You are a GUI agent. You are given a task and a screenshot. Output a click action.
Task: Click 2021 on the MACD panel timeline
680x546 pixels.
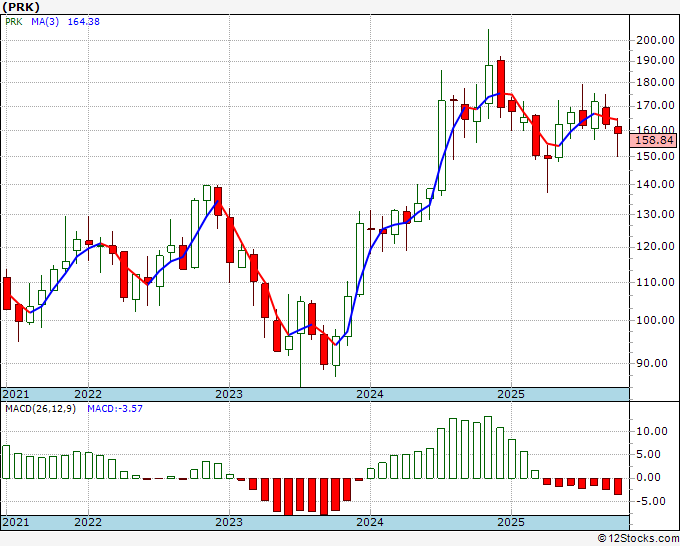coord(16,522)
